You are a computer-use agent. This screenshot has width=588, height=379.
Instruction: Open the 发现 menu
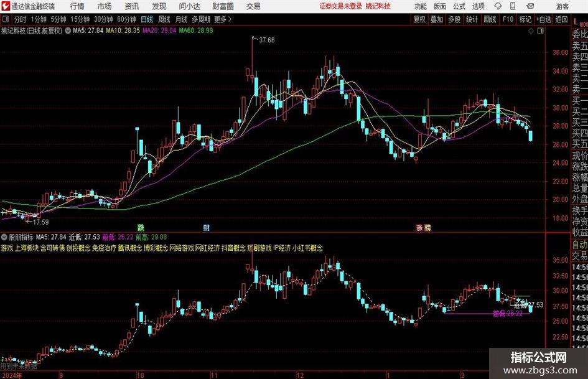(159, 6)
